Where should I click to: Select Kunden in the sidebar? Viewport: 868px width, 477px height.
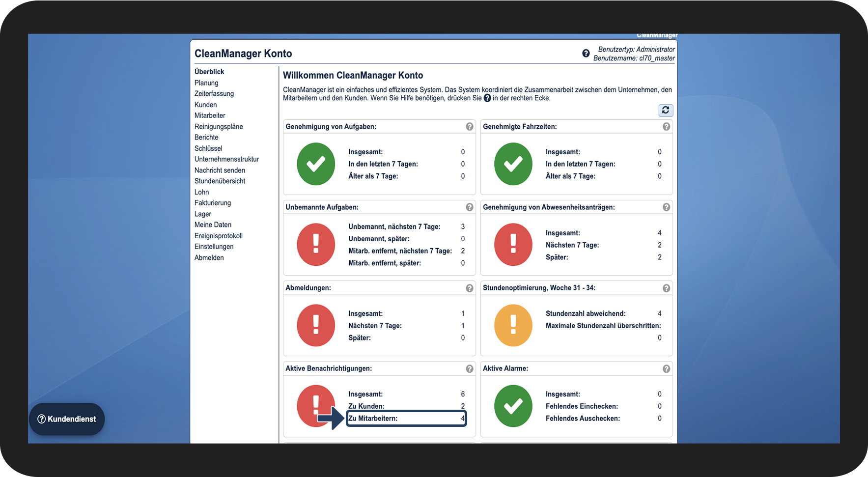click(x=206, y=105)
